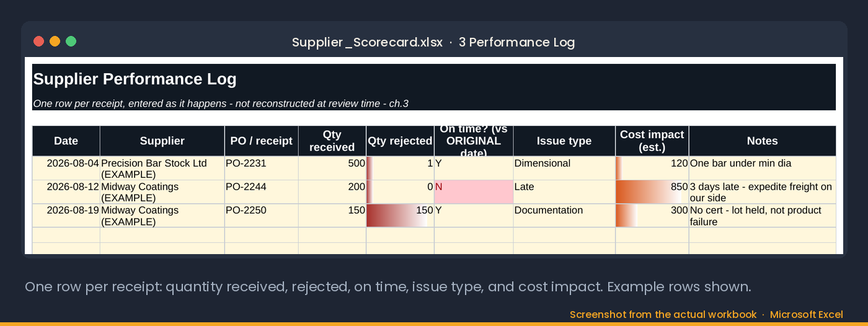The height and width of the screenshot is (326, 868).
Task: Select qty received value 200
Action: click(x=332, y=192)
